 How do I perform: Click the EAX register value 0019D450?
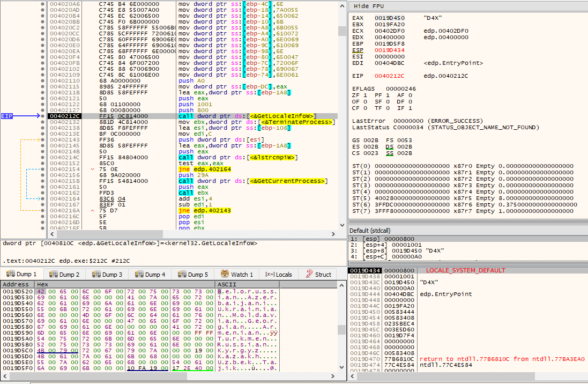click(x=389, y=18)
